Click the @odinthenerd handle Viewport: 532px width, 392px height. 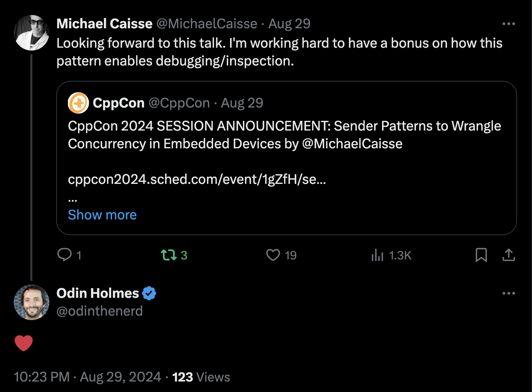pos(99,311)
